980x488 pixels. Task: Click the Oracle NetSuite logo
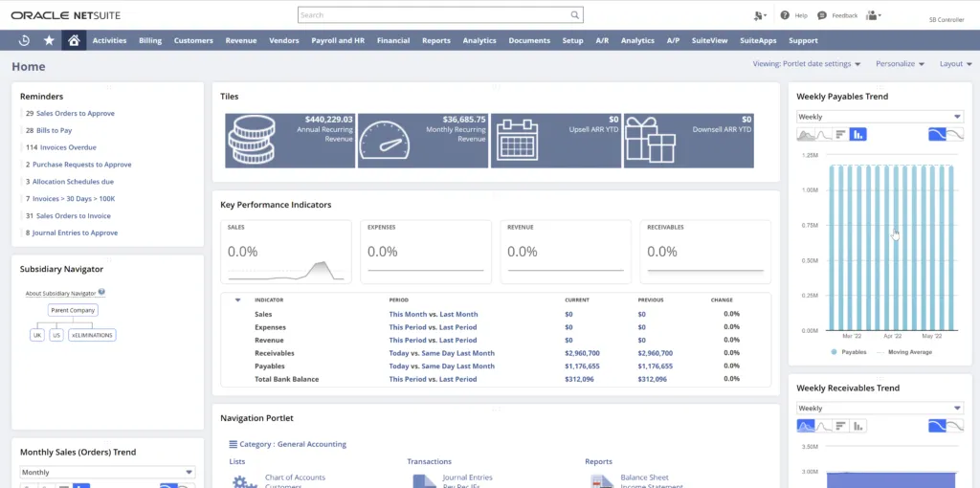click(66, 15)
